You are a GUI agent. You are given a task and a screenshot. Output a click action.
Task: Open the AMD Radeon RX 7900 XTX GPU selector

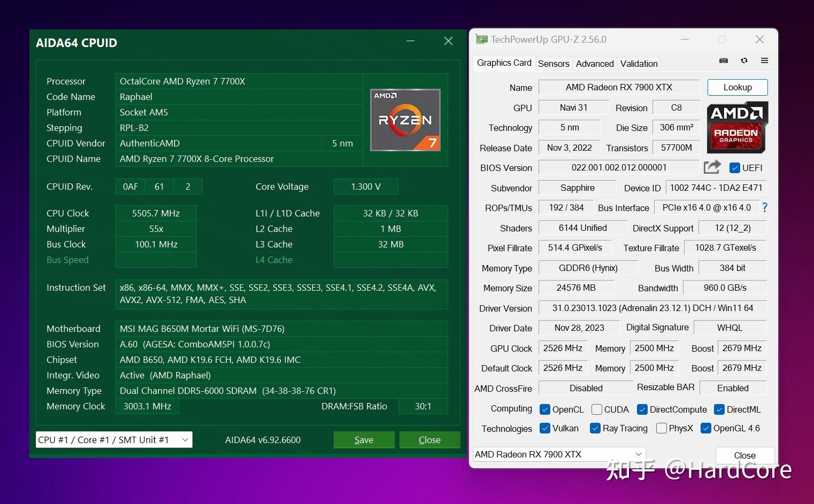coord(559,454)
